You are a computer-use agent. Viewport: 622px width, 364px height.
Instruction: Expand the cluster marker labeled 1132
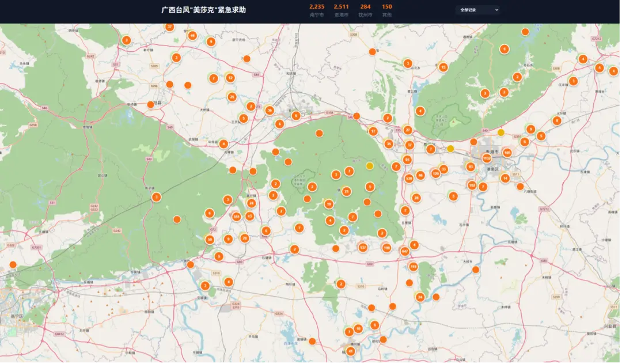pyautogui.click(x=488, y=158)
